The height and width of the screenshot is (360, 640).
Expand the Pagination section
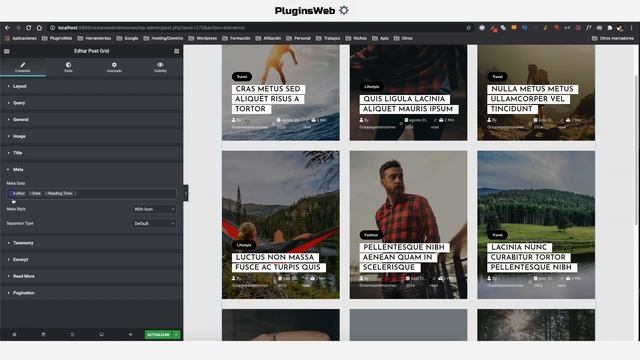(91, 293)
